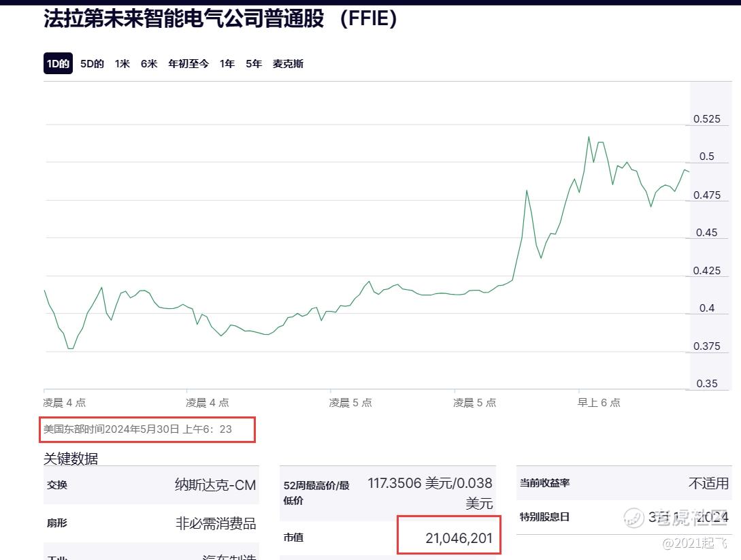Click the 关键数据 section heading
This screenshot has height=560, width=741.
pyautogui.click(x=71, y=459)
